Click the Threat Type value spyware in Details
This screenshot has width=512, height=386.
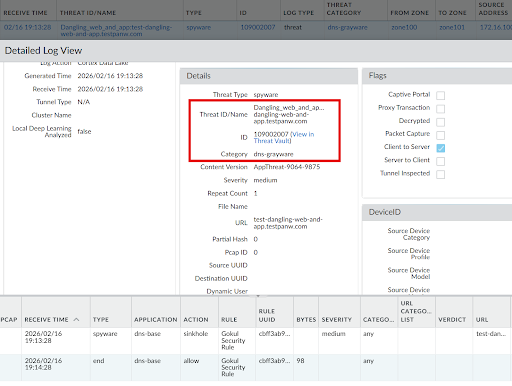[266, 95]
